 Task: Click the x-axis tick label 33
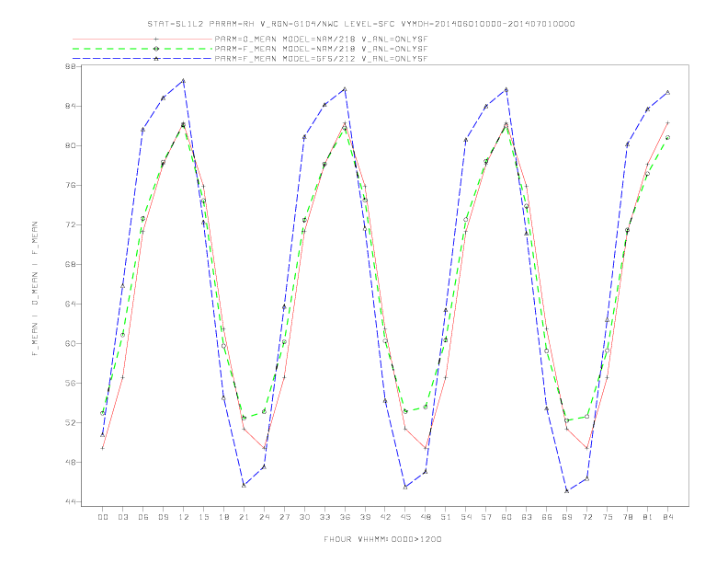click(324, 517)
